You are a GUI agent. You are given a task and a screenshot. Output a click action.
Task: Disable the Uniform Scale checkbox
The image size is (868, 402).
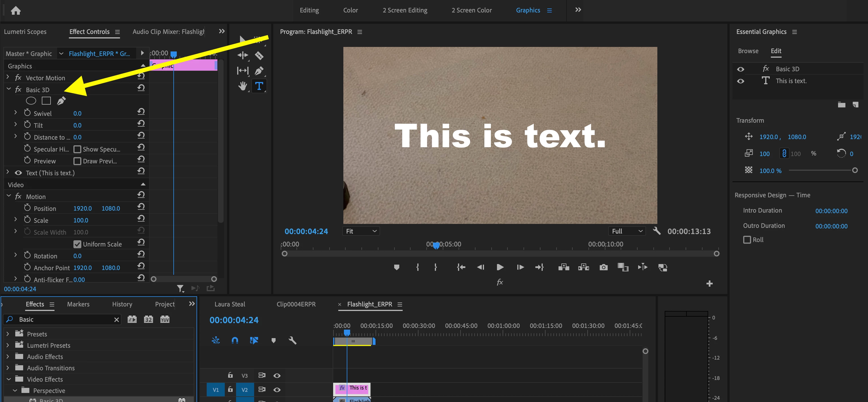click(77, 244)
